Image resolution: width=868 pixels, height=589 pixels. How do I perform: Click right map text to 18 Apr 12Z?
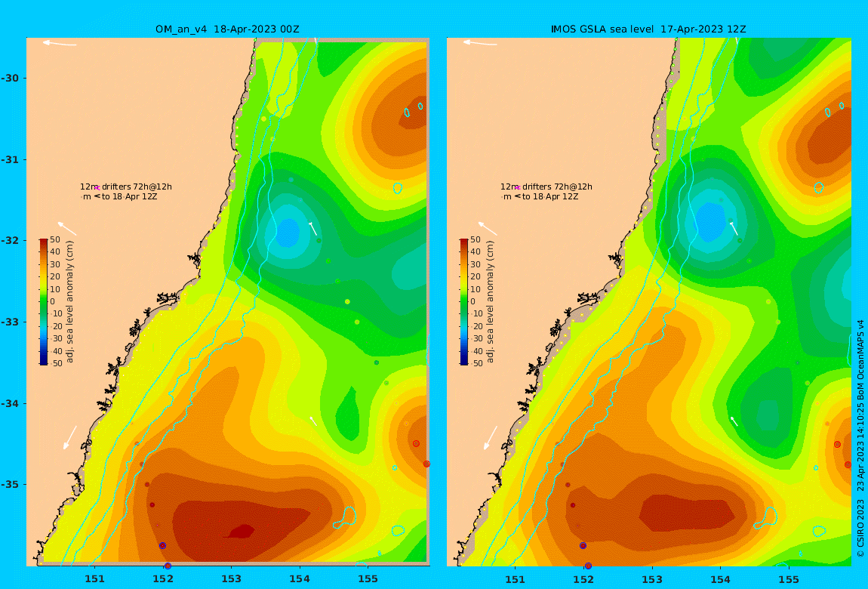550,196
